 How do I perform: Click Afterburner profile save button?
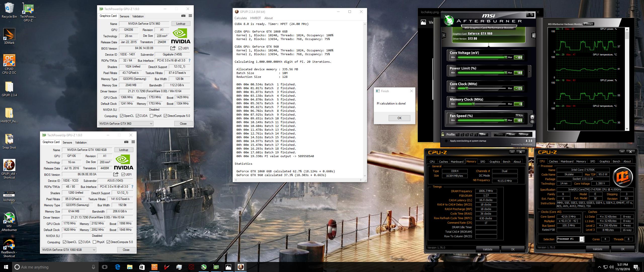[483, 134]
